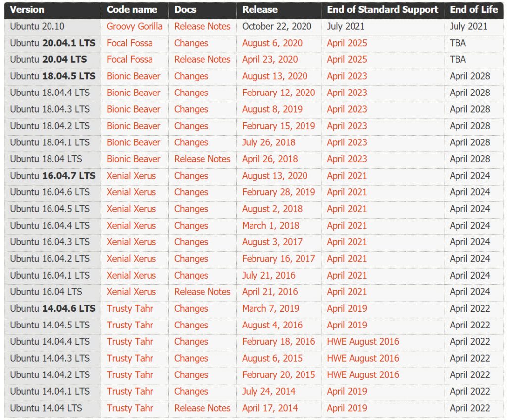
Task: Open Release Notes for Ubuntu 18.04 LTS
Action: coord(203,159)
